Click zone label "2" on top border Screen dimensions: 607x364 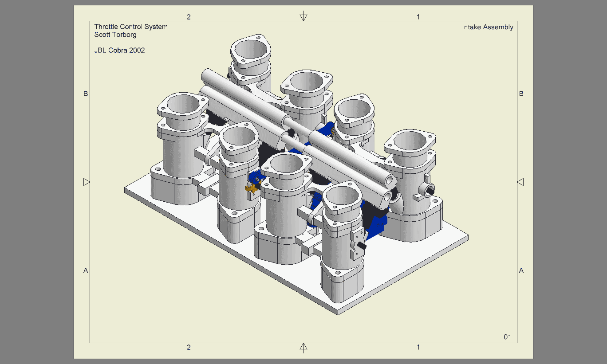click(189, 17)
